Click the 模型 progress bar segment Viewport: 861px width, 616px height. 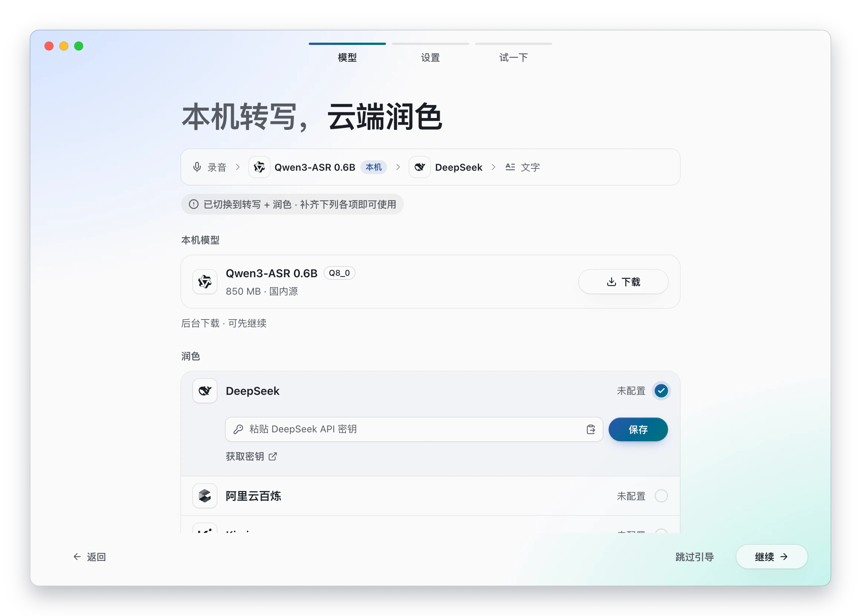click(347, 44)
